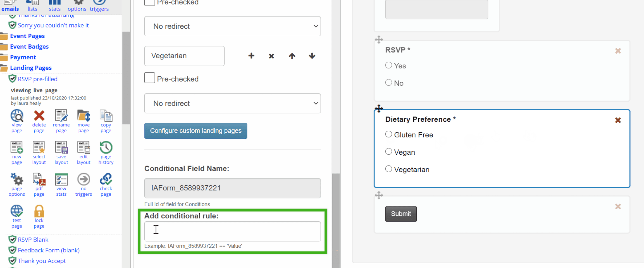
Task: Expand the Landing Pages folder
Action: click(x=31, y=68)
